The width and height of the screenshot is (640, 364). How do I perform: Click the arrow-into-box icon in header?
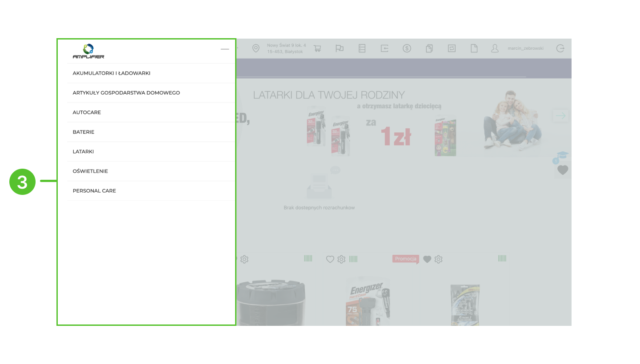pyautogui.click(x=384, y=48)
